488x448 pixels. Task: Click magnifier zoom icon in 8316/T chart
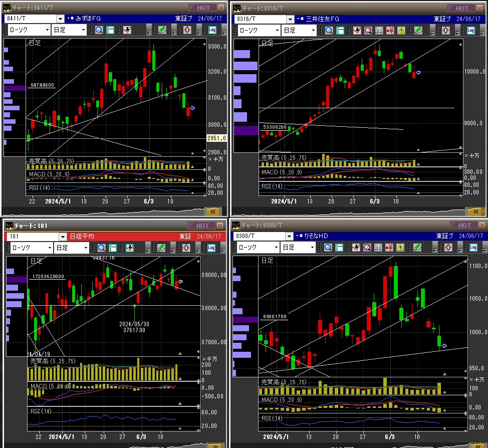tap(329, 31)
